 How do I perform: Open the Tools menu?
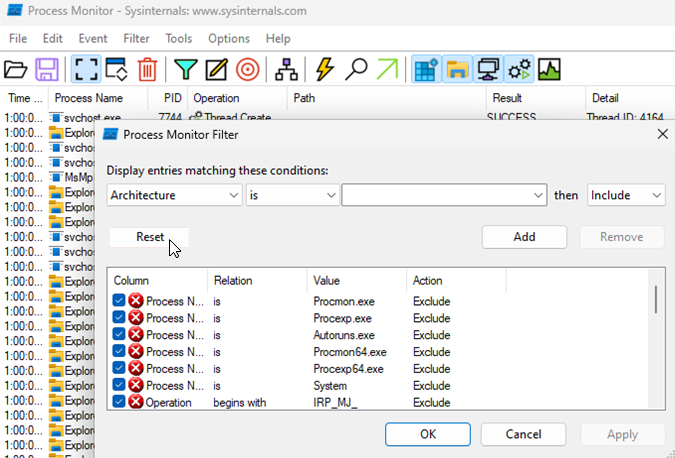click(x=179, y=38)
